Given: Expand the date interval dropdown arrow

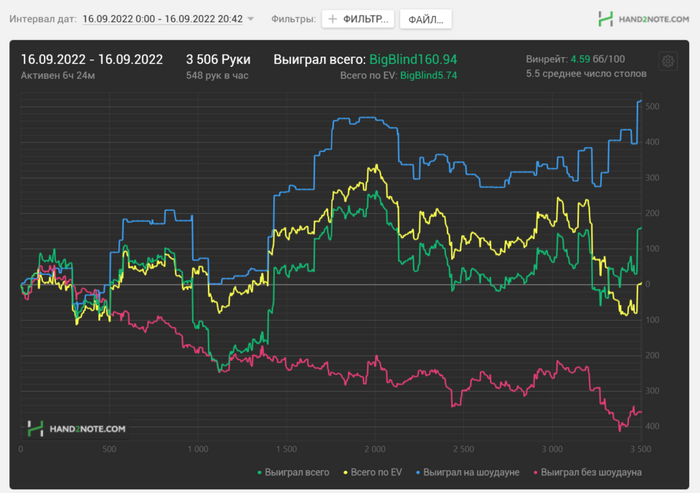Looking at the screenshot, I should pos(251,19).
